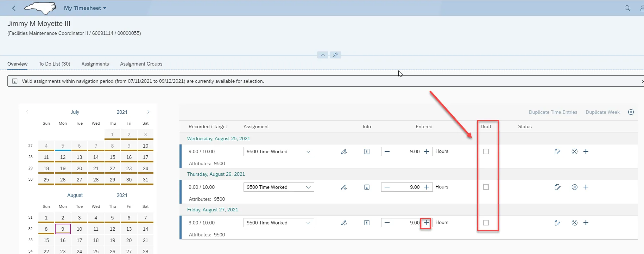Add new row for Friday August 27
Image resolution: width=644 pixels, height=254 pixels.
point(586,223)
